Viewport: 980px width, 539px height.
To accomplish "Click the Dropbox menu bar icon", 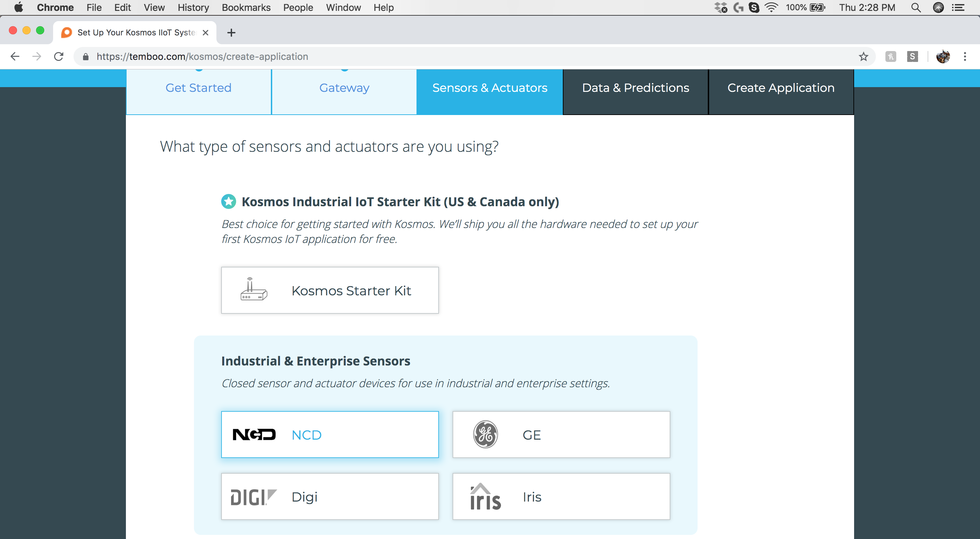I will pyautogui.click(x=721, y=7).
